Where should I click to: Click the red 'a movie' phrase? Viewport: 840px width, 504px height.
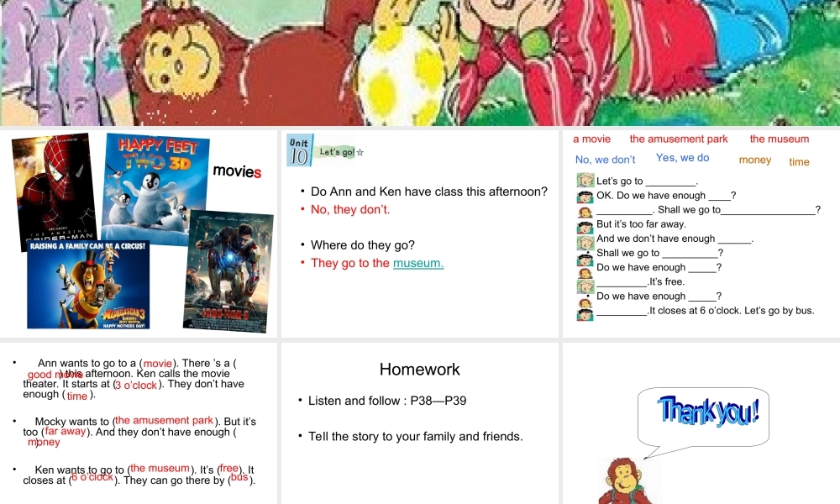(591, 139)
